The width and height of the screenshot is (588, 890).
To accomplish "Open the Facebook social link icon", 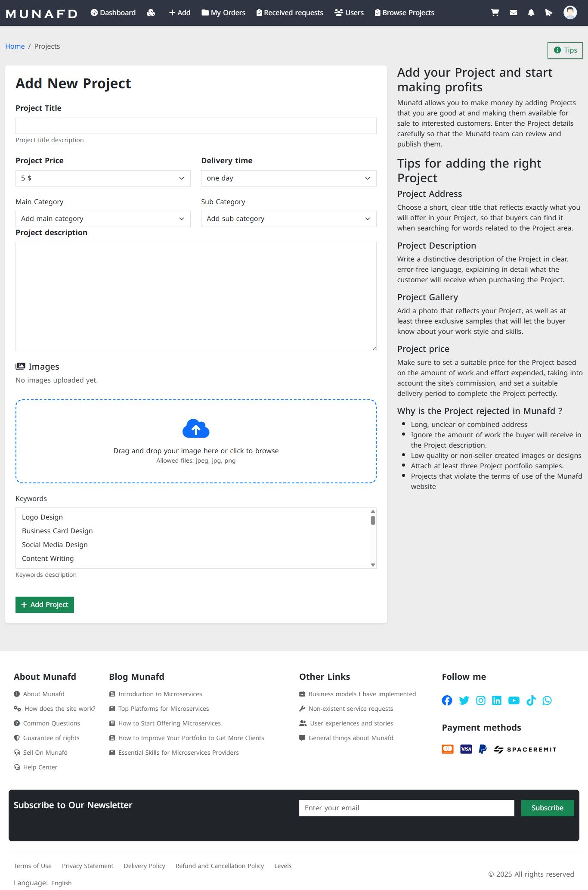I will (447, 700).
